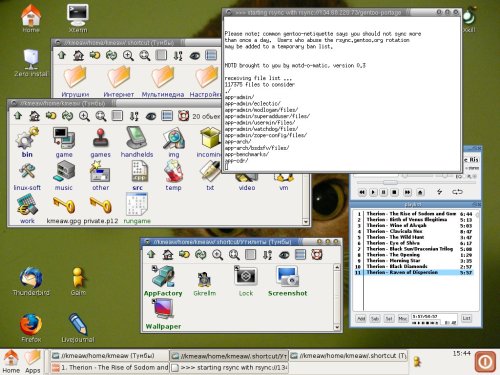This screenshot has width=500, height=375.
Task: Toggle hidden files eye in top .shortcut window
Action: coord(195,56)
